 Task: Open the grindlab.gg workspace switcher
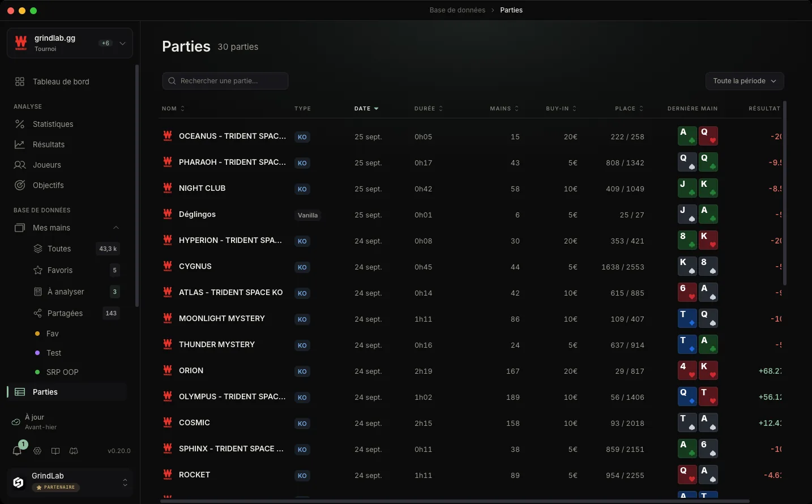tap(70, 43)
